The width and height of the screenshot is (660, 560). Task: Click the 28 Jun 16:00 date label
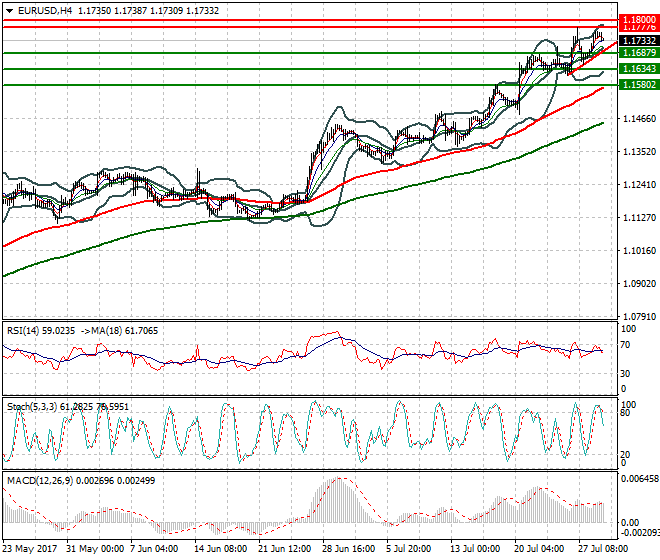point(349,549)
